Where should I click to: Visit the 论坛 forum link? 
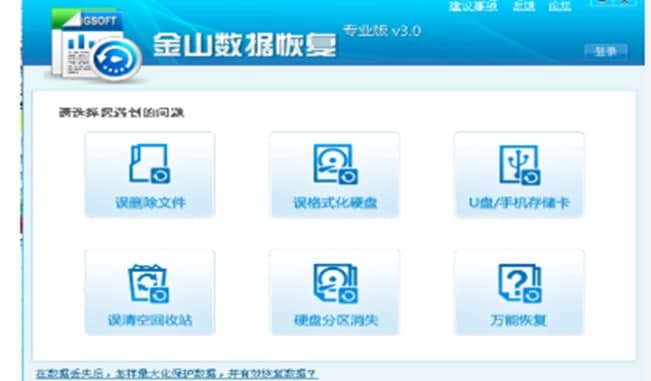560,6
